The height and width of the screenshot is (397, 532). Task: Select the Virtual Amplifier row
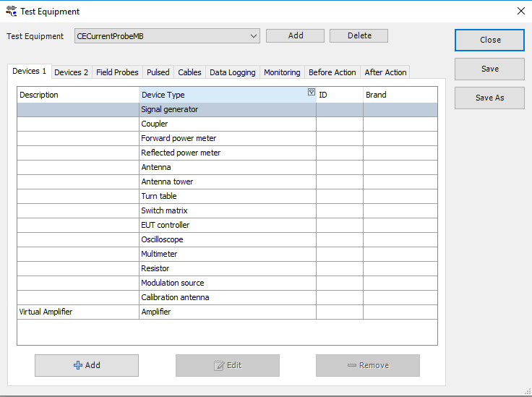pos(78,312)
